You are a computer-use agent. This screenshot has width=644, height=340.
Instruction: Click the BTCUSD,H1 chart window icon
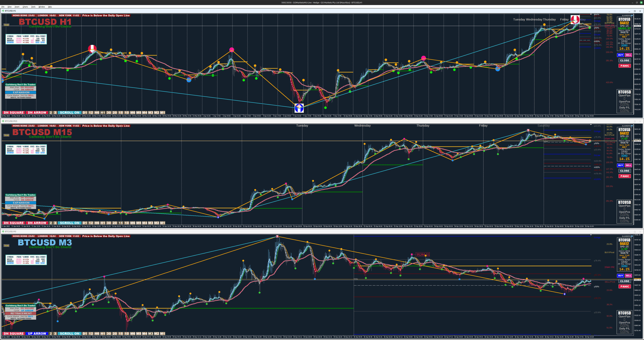point(3,11)
